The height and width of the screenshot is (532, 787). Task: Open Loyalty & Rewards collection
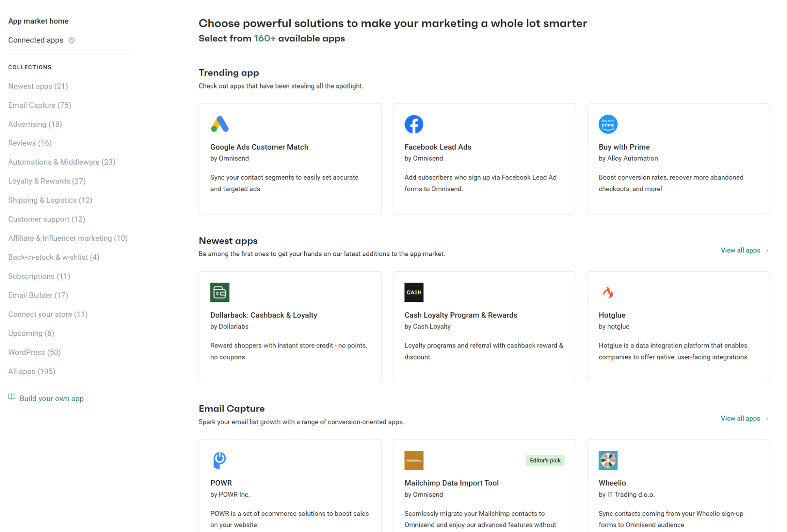coord(47,181)
